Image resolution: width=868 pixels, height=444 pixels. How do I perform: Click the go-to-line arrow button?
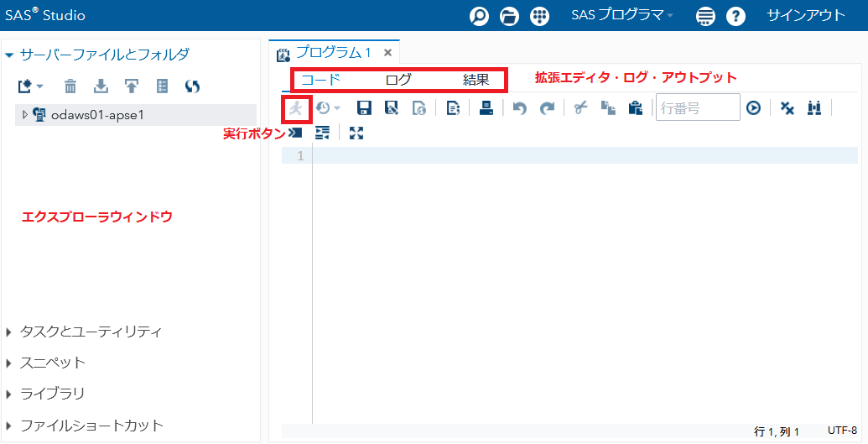[x=753, y=107]
